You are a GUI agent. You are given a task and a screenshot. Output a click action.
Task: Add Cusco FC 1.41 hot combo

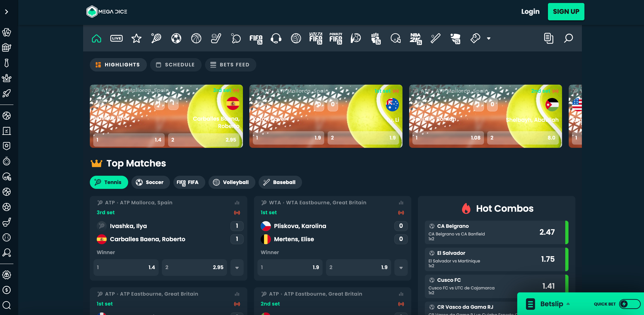(496, 286)
